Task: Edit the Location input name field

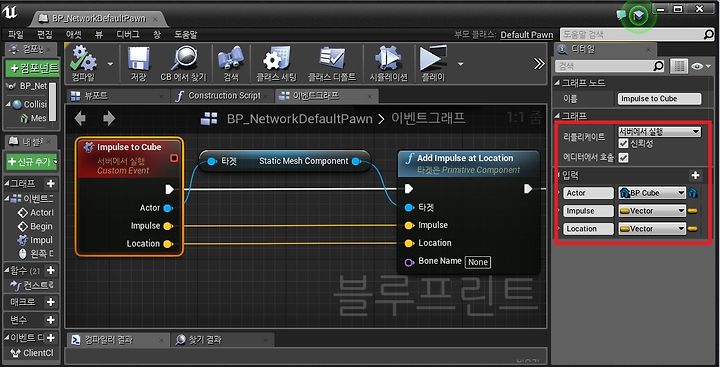Action: pyautogui.click(x=589, y=229)
